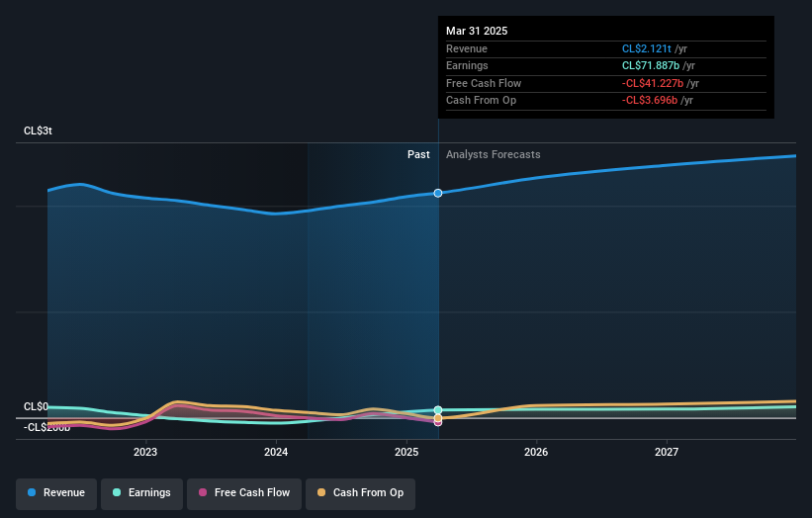Toggle the Free Cash Flow legend button
This screenshot has width=812, height=518.
point(244,493)
